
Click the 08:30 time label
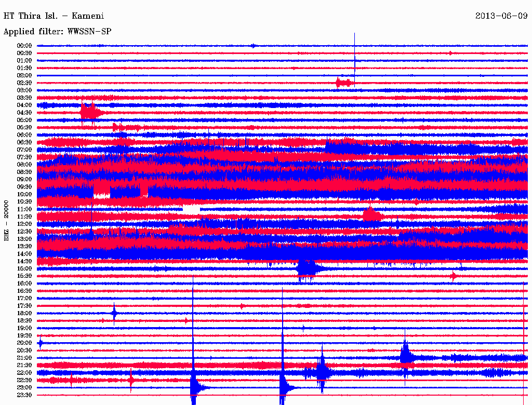pyautogui.click(x=24, y=172)
